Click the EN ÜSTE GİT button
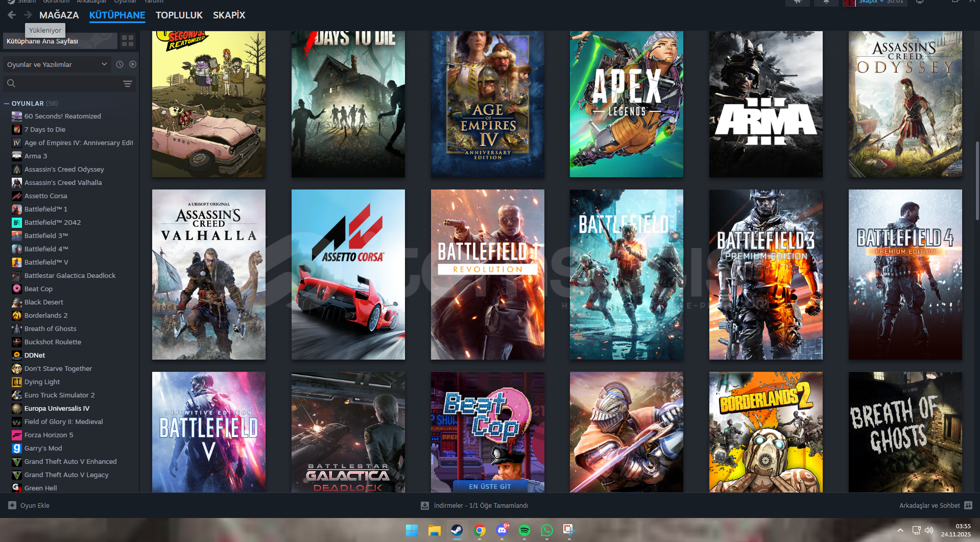This screenshot has height=542, width=980. [490, 486]
